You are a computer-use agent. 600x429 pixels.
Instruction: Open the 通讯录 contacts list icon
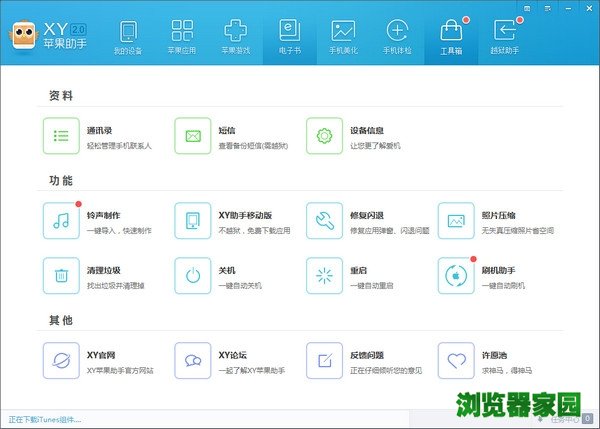click(61, 136)
